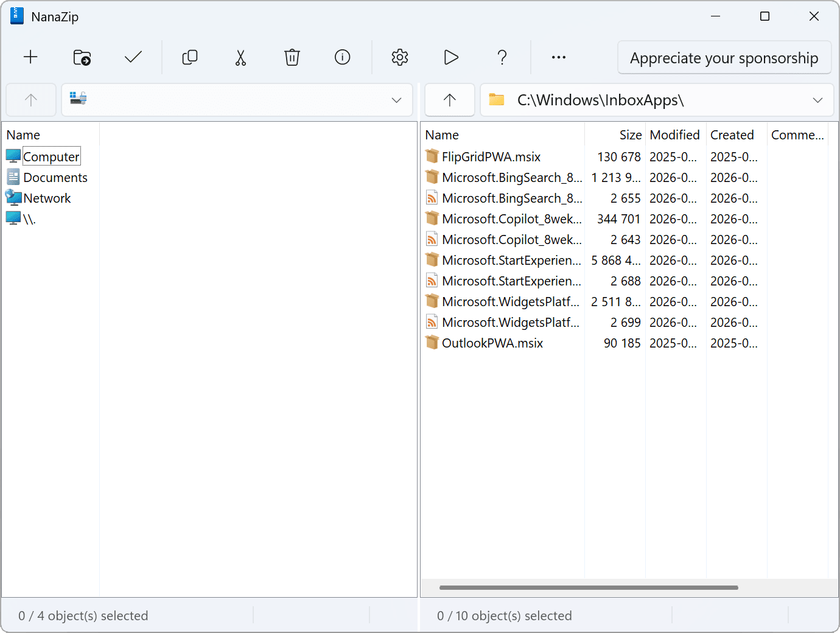Click the horizontal scrollbar below the file list
The image size is (840, 633).
[587, 587]
